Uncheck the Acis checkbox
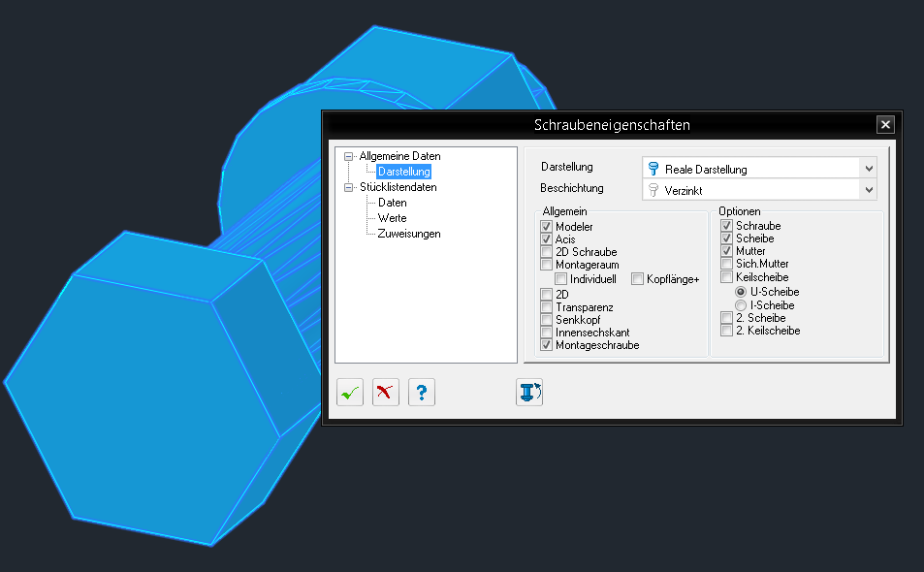 (x=546, y=239)
